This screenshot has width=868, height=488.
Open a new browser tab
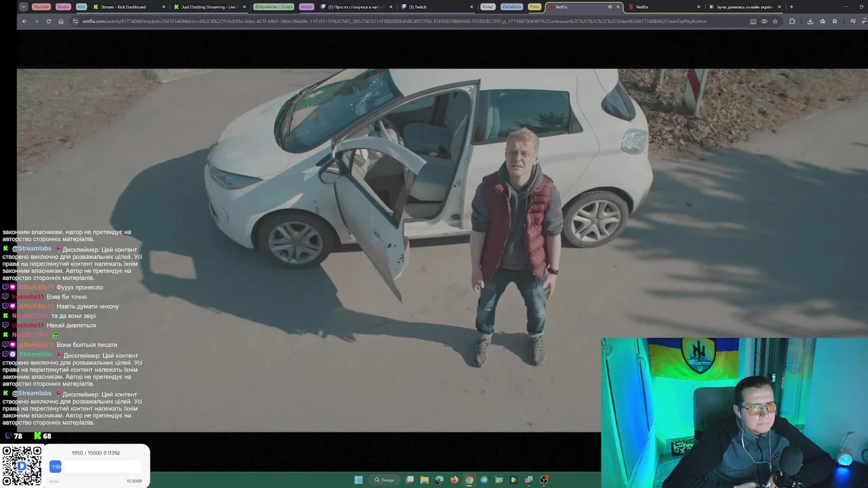click(x=791, y=7)
